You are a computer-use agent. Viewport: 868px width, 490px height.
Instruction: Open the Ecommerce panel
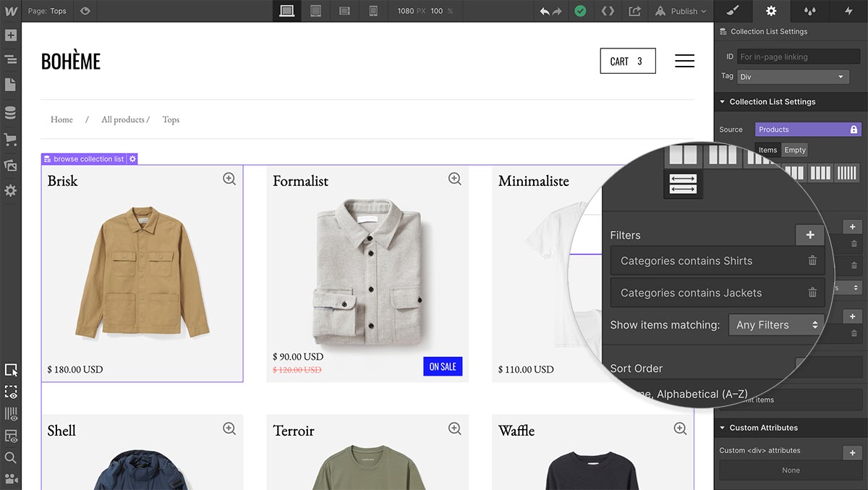[x=11, y=138]
